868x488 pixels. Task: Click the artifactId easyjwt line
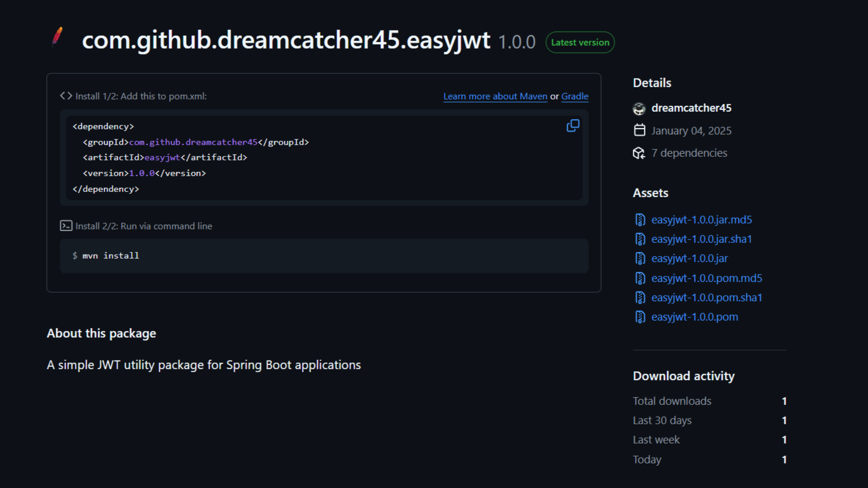[165, 157]
